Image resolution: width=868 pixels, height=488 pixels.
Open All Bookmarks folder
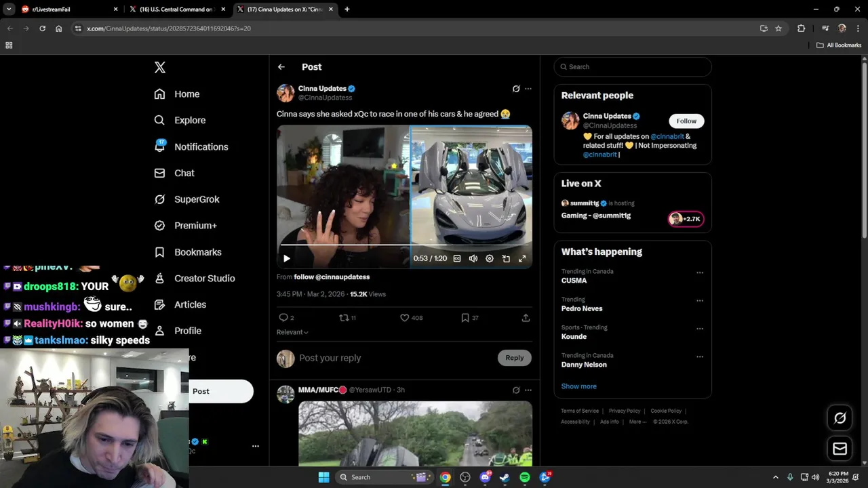839,45
